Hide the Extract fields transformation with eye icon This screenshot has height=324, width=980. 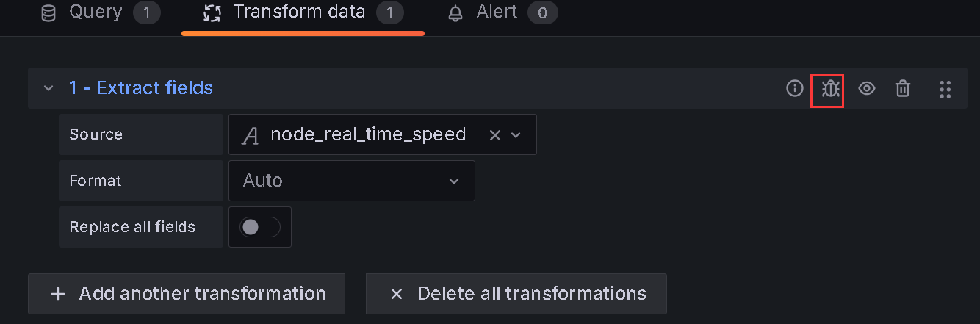(867, 89)
